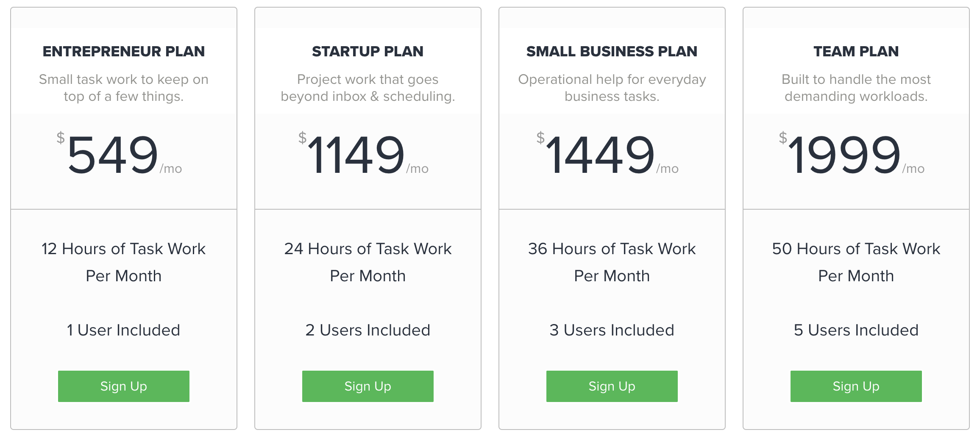Click Sign Up for the Small Business Plan
This screenshot has height=438, width=980.
point(612,386)
